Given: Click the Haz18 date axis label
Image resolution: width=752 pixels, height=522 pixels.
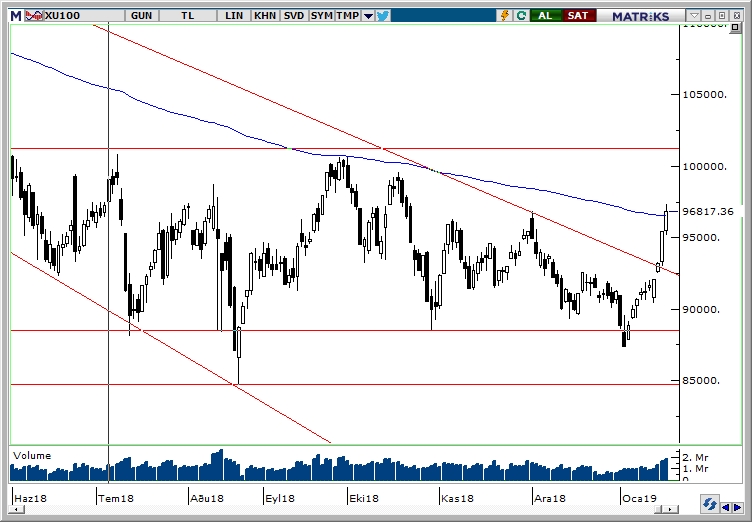Looking at the screenshot, I should point(31,498).
